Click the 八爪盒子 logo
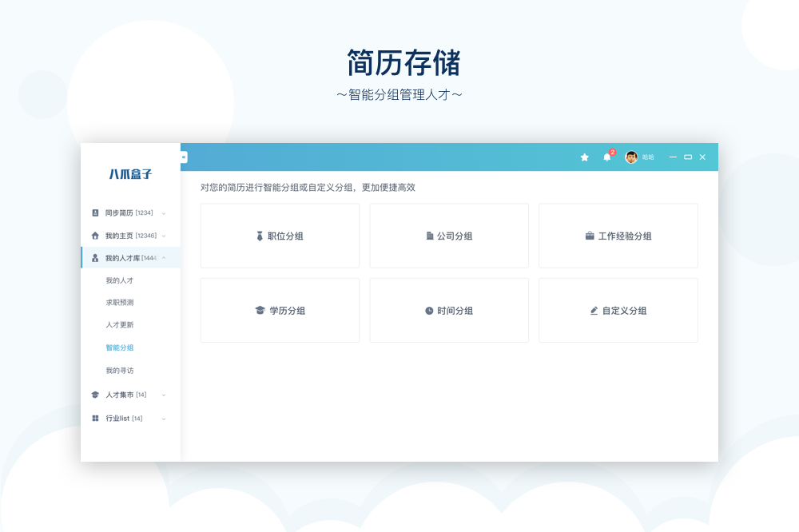The image size is (799, 532). [x=130, y=173]
